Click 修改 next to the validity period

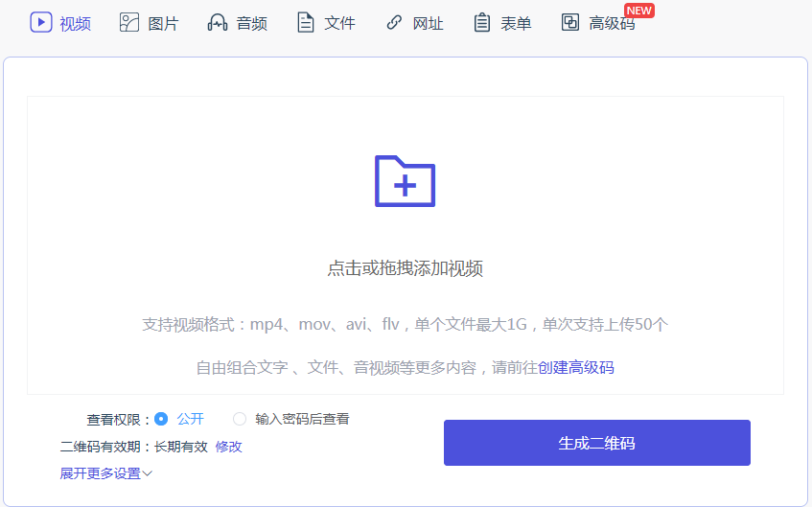click(x=228, y=447)
